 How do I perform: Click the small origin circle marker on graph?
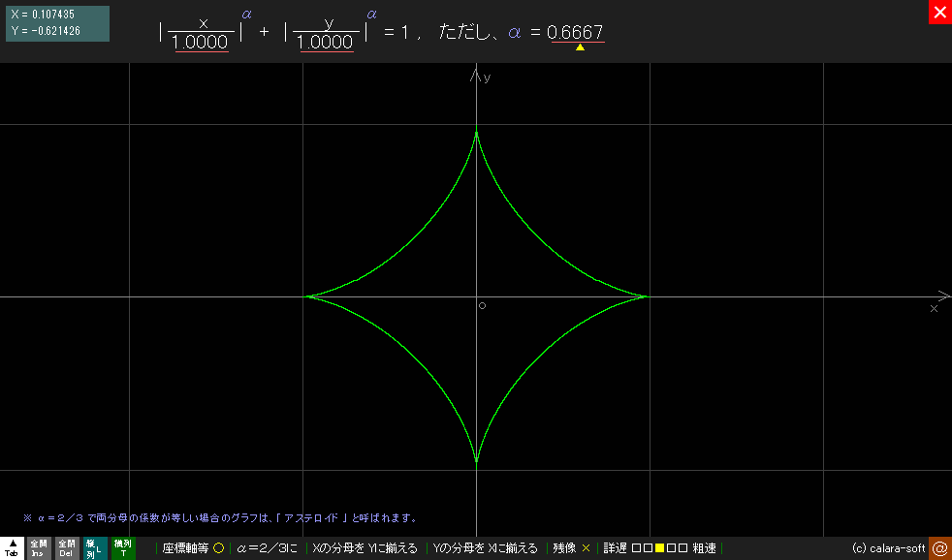click(x=482, y=306)
